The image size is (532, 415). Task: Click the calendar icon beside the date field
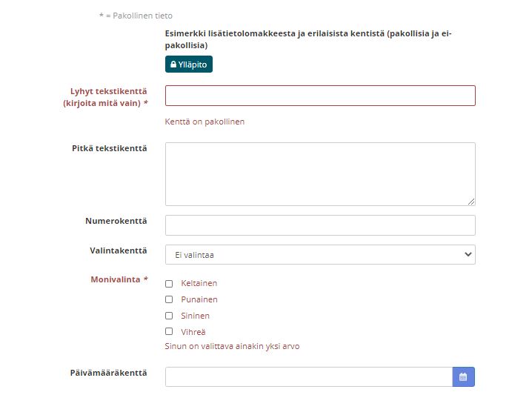(463, 377)
